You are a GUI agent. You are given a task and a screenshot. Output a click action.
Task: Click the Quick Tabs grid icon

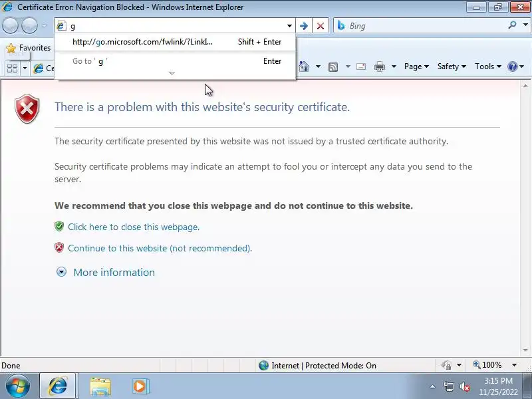[13, 68]
